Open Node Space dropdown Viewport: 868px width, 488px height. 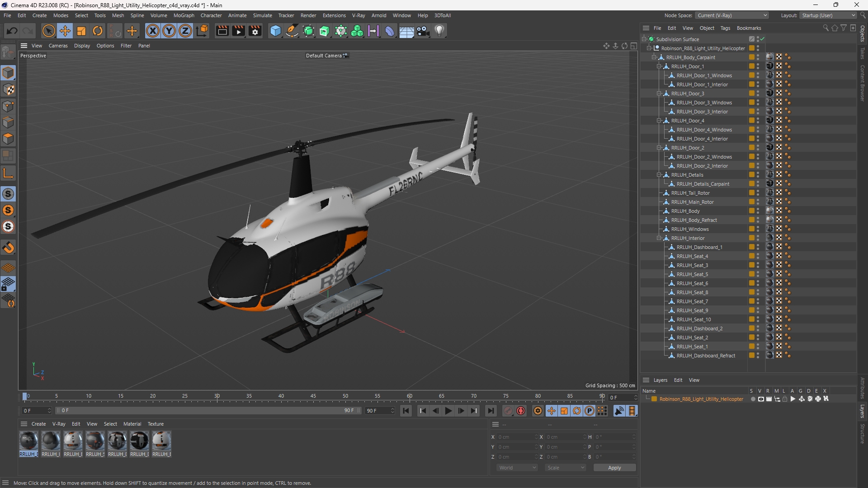732,15
